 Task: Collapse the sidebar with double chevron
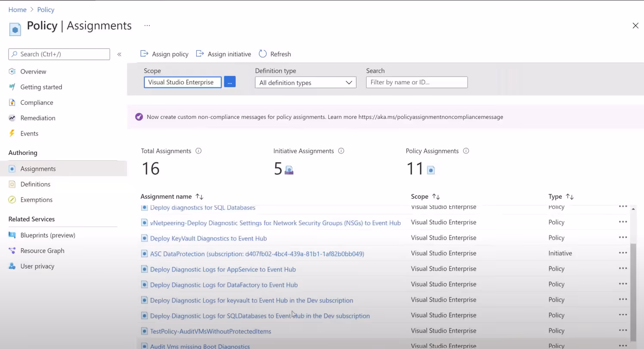pyautogui.click(x=120, y=54)
